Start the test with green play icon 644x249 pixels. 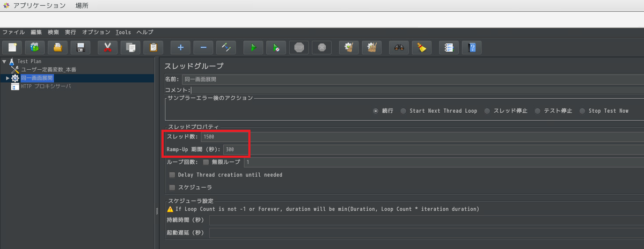pos(253,47)
